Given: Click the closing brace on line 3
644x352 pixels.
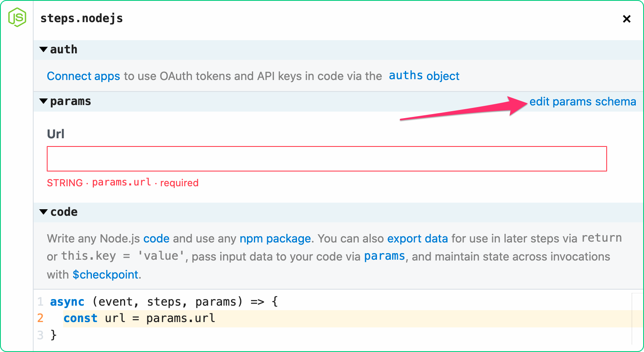Looking at the screenshot, I should pyautogui.click(x=53, y=335).
